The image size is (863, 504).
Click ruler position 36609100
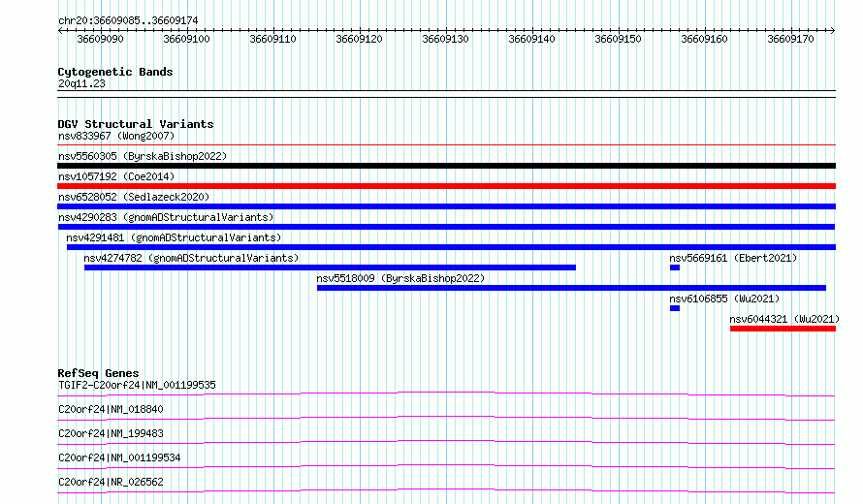coord(186,39)
